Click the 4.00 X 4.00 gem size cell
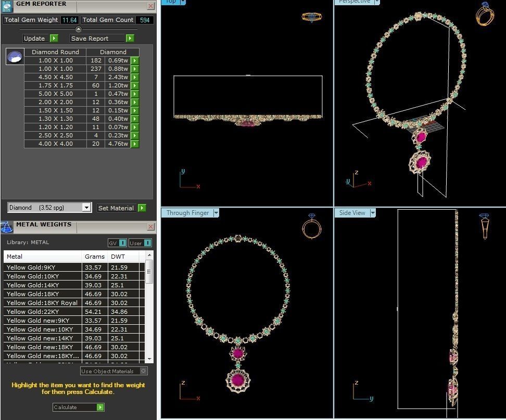 pos(56,144)
